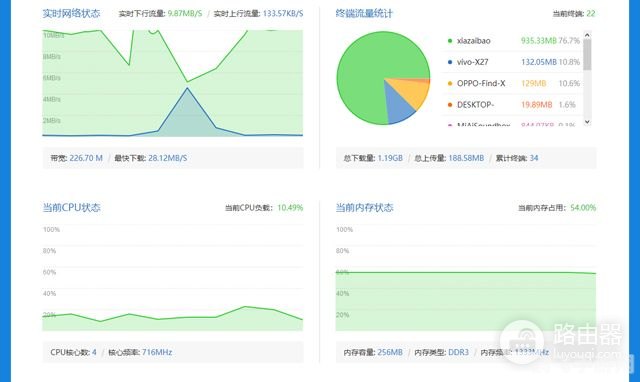640x382 pixels.
Task: Click the terminal list scrollbar thumb
Action: [587, 55]
